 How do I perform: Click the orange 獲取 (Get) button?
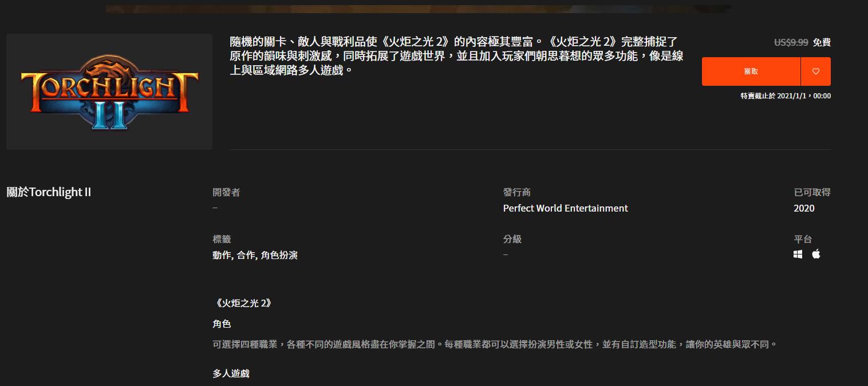click(x=751, y=71)
